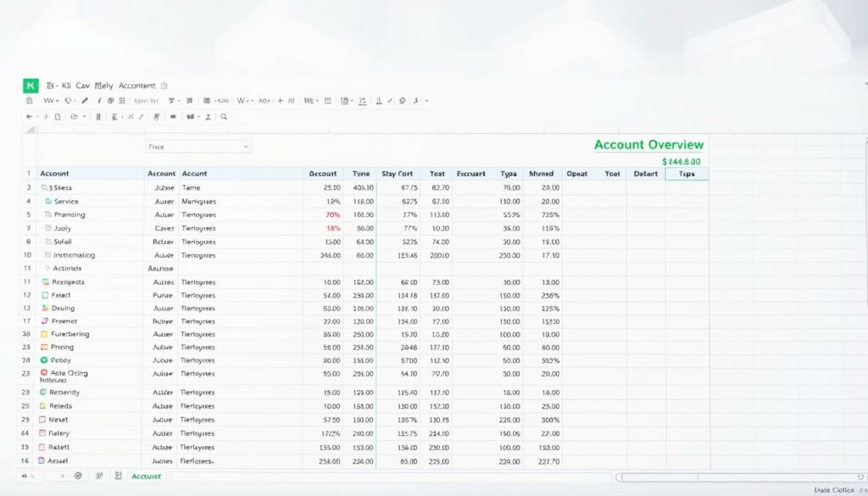This screenshot has height=496, width=868.
Task: Click the yellow folder icon beside 'Furezbering'
Action: [x=45, y=334]
